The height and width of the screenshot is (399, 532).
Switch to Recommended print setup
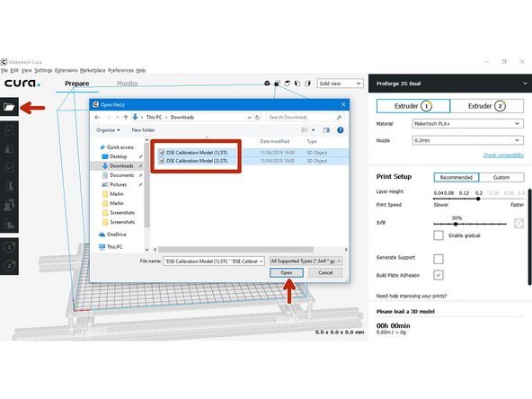457,177
